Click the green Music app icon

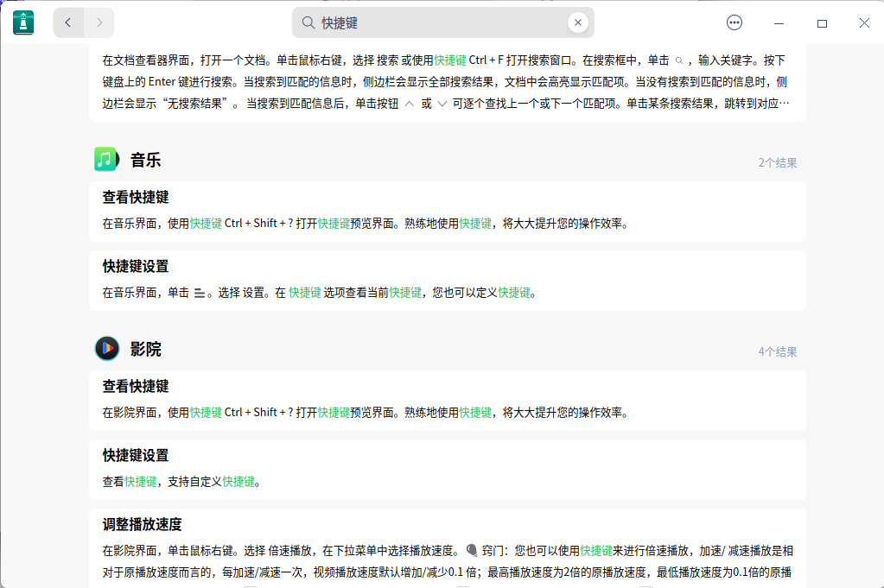pos(106,160)
